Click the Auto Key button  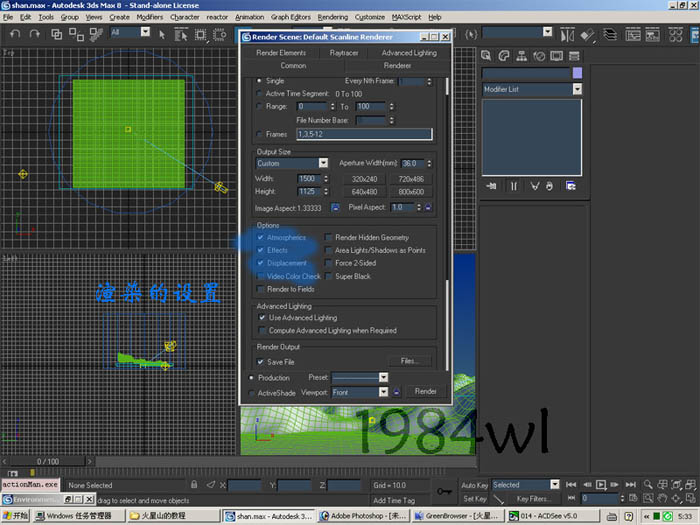coord(475,485)
